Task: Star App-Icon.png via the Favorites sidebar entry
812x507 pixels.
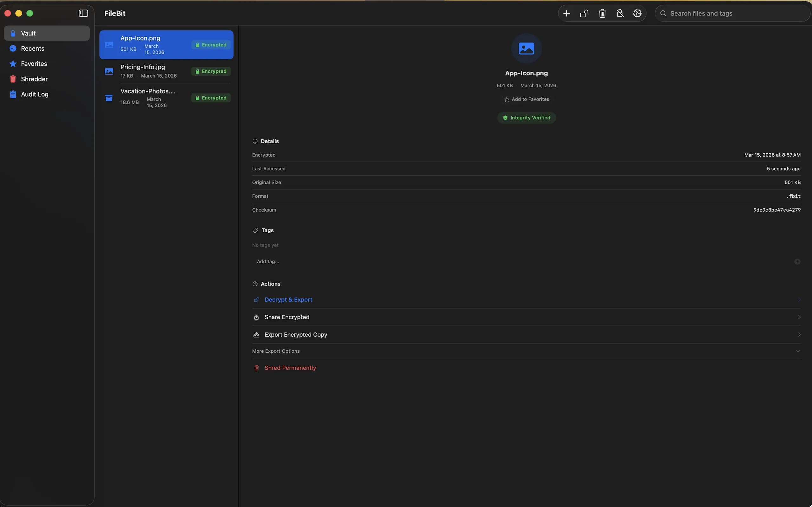Action: 34,64
